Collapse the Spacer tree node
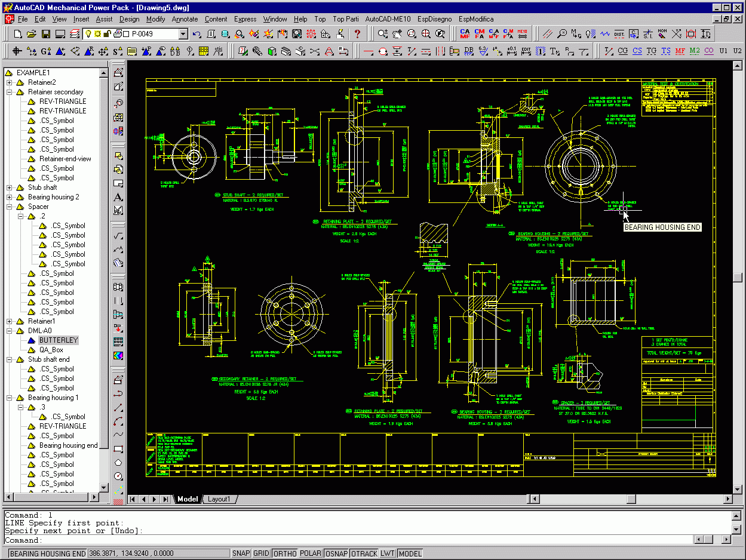 (x=10, y=207)
